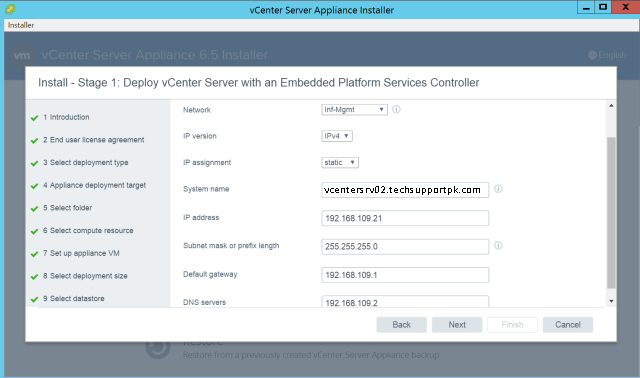Click the Restore description text behind the dialog
The image size is (640, 378).
click(x=311, y=355)
